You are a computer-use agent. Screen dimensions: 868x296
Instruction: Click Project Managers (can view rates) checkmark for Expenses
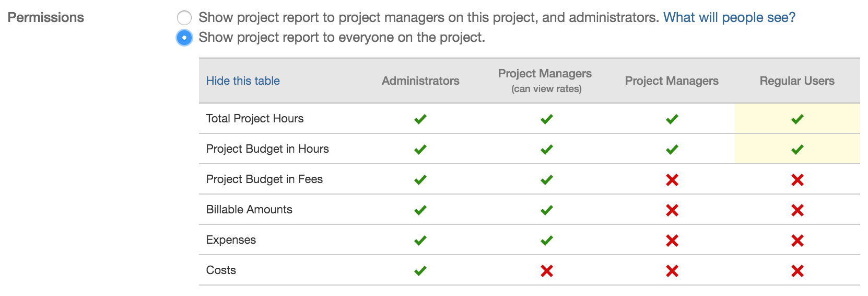click(546, 240)
